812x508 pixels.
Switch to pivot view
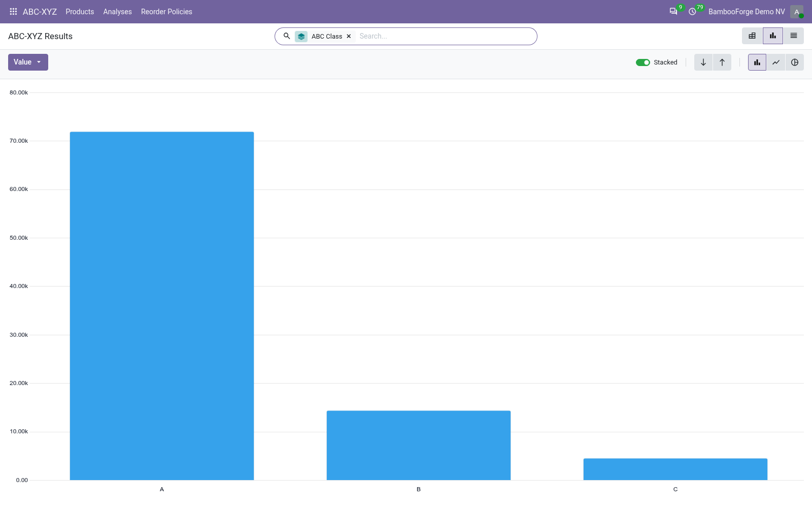point(752,36)
